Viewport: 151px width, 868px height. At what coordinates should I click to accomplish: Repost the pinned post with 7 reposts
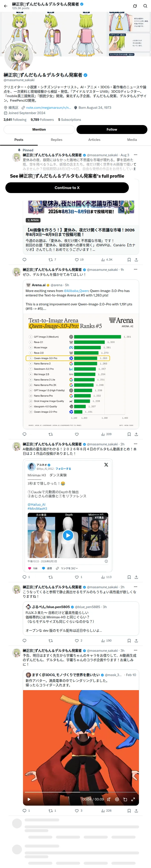pyautogui.click(x=52, y=259)
